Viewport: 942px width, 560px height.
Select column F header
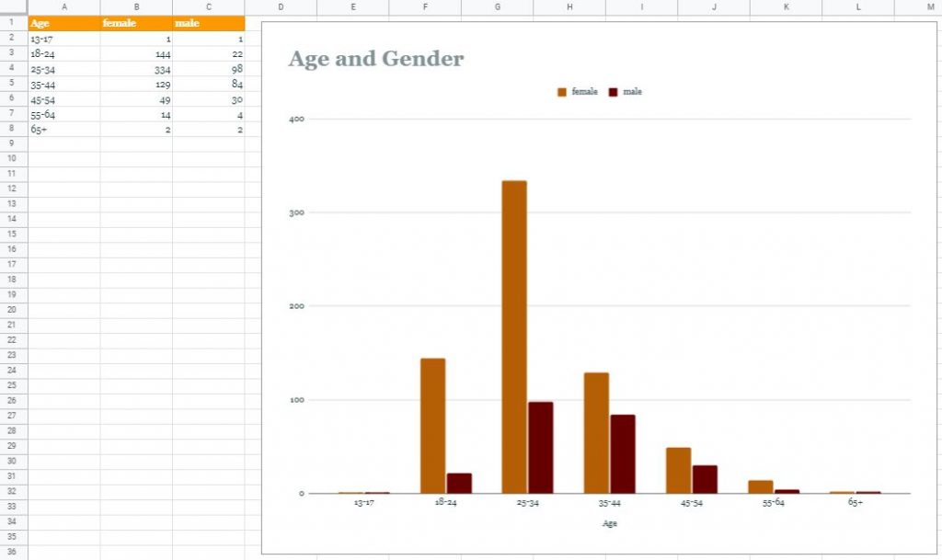click(425, 7)
